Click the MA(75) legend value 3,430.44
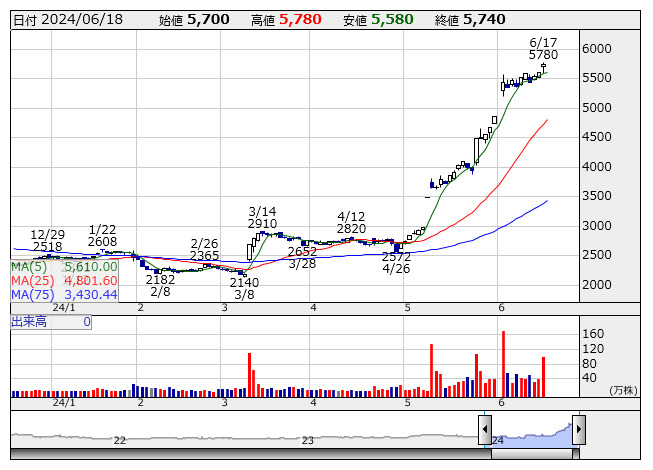This screenshot has height=470, width=653. click(x=91, y=294)
